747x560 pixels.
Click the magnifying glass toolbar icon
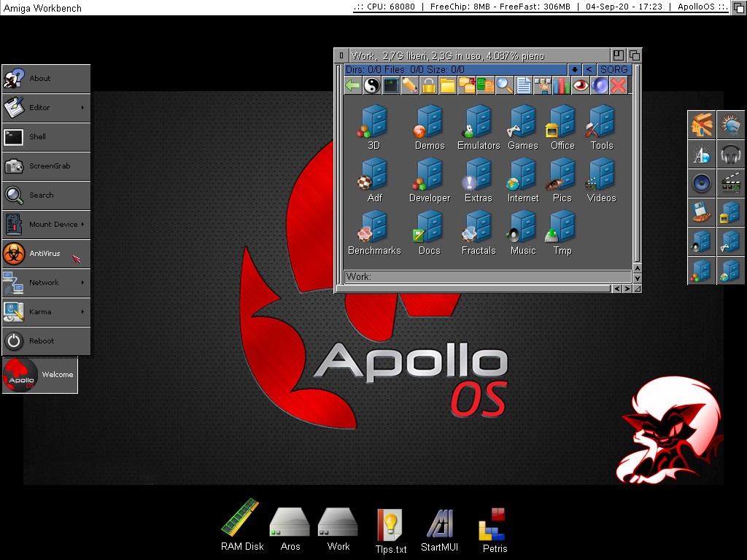[x=504, y=85]
